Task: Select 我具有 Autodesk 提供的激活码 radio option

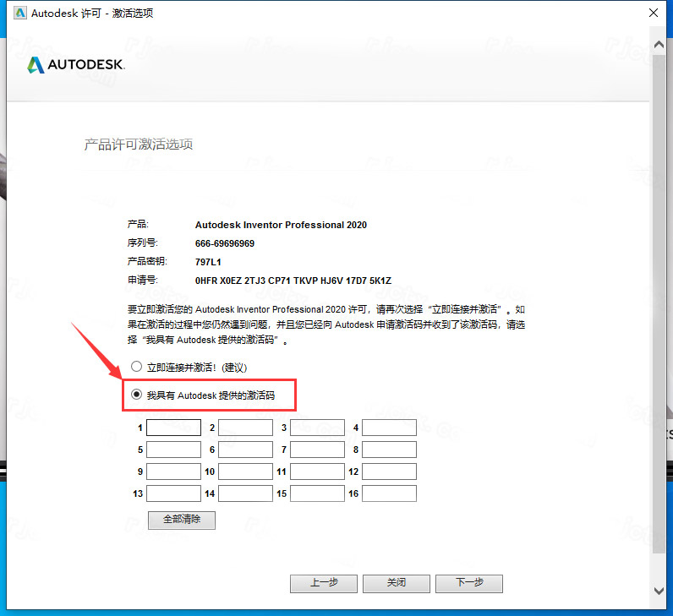Action: coord(136,395)
